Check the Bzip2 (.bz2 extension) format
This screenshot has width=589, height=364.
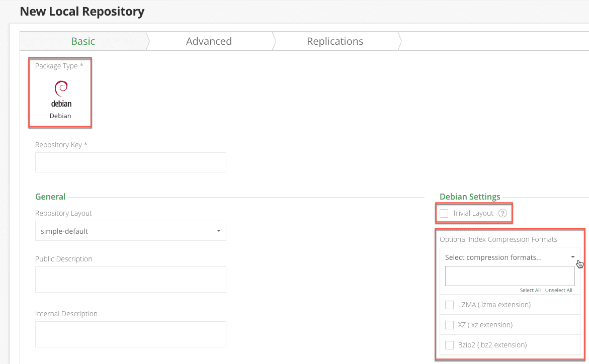coord(449,345)
